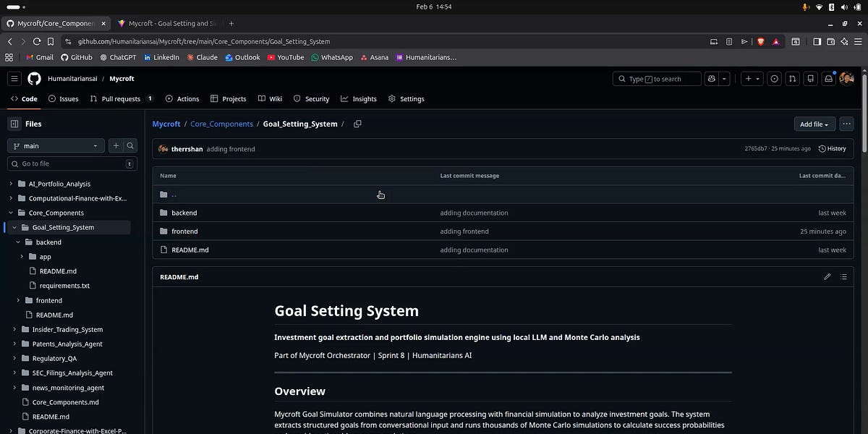This screenshot has height=434, width=868.
Task: Click the Mycroft breadcrumb link
Action: coord(166,124)
